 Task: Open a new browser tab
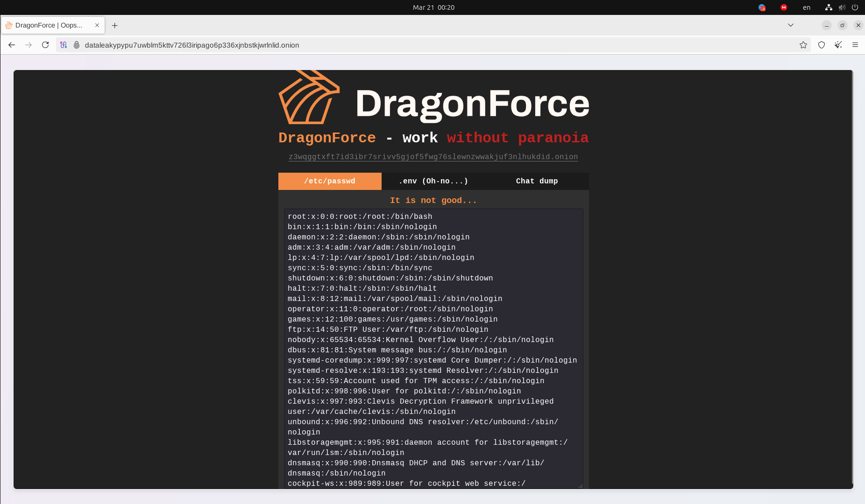(115, 25)
